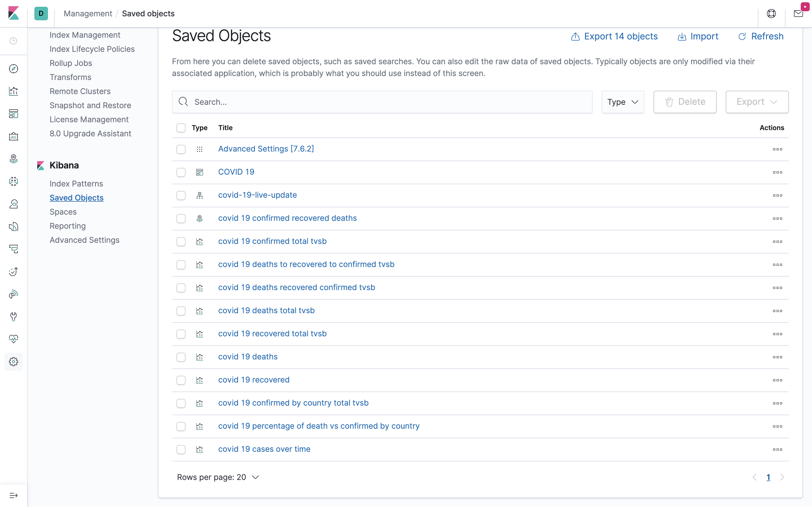Open Advanced Settings under the Kibana section
Screen dimensions: 812x507
coord(85,240)
